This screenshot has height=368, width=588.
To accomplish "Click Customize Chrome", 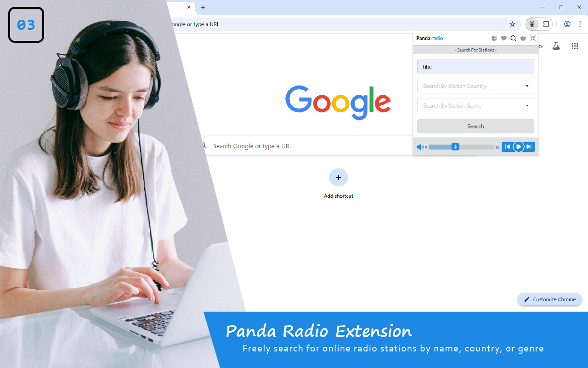I will (x=549, y=299).
